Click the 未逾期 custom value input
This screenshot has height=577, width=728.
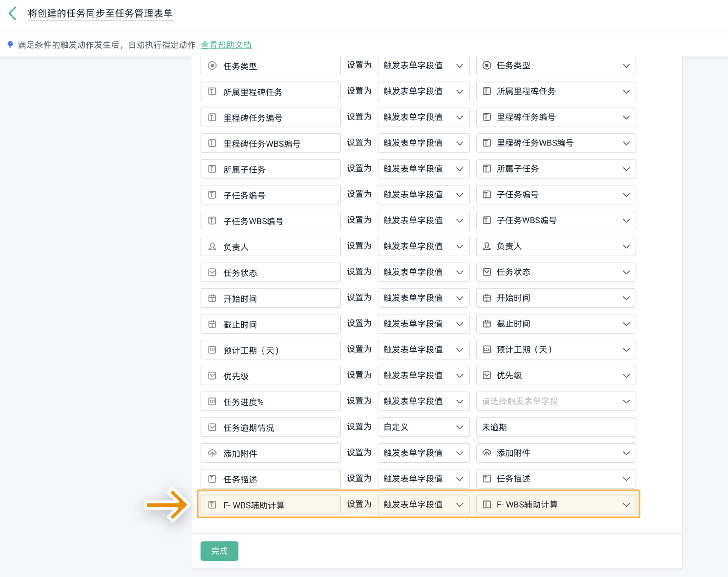(556, 427)
